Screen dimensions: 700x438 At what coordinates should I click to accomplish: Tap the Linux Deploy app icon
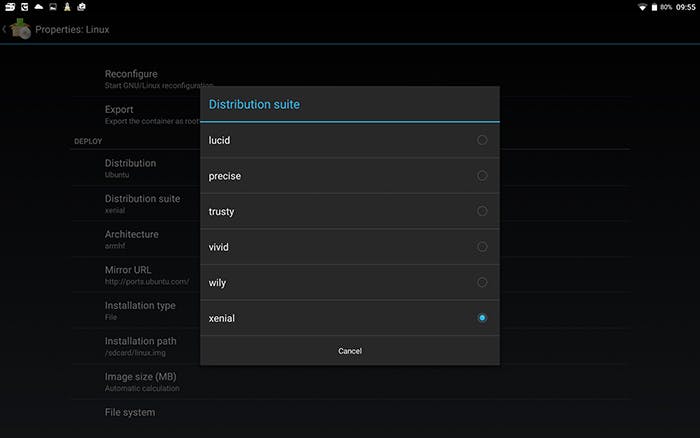(20, 29)
